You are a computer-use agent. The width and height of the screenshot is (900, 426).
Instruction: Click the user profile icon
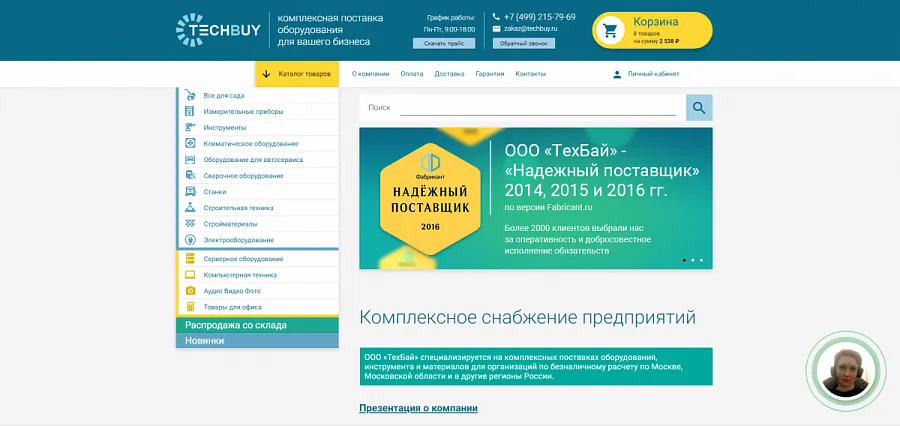point(617,74)
